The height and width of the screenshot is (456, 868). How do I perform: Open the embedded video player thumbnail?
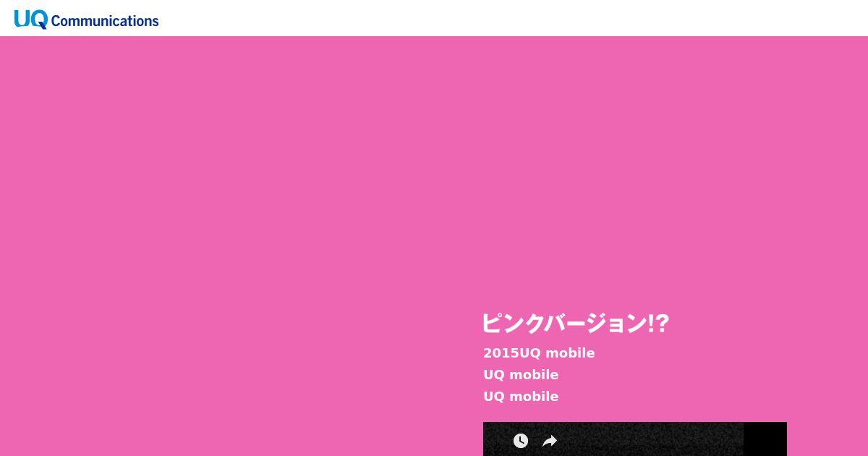click(x=635, y=439)
